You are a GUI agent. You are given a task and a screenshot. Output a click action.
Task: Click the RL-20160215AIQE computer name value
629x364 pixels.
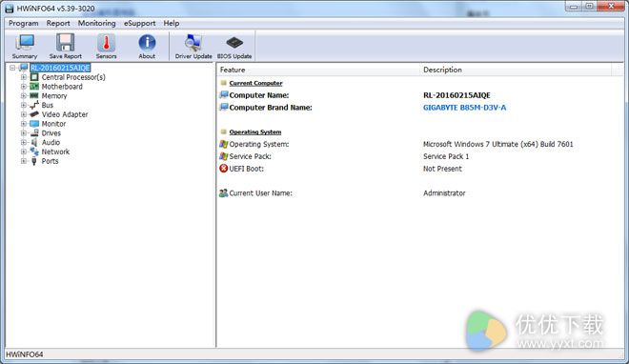pos(457,95)
